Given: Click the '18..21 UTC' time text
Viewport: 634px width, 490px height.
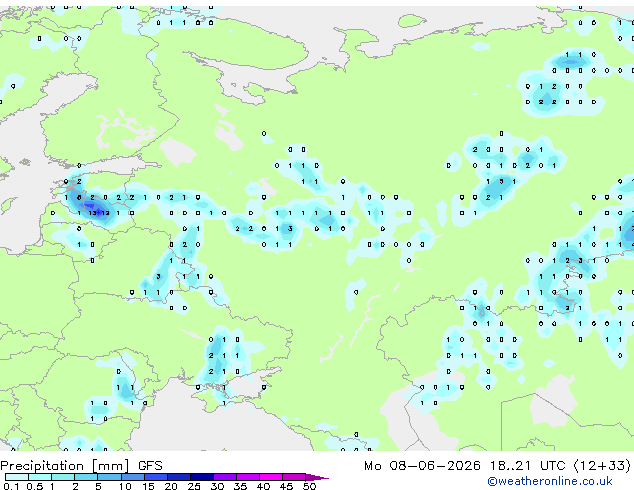Looking at the screenshot, I should 528,466.
